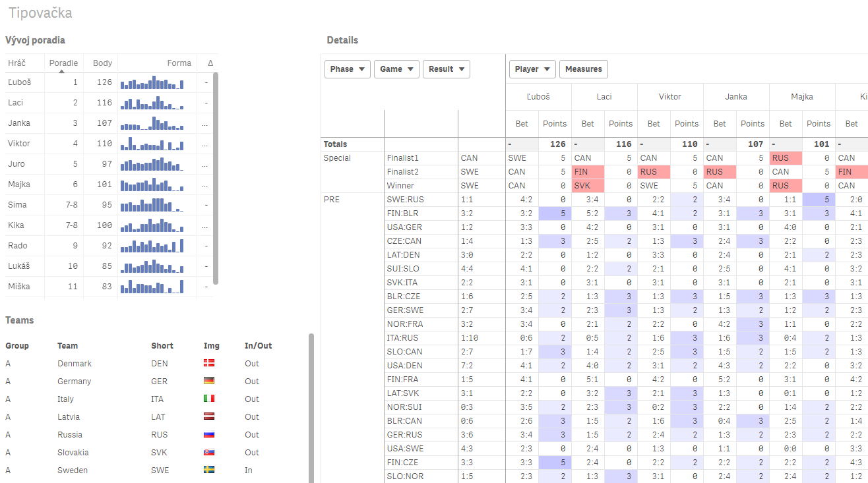Open the Phase dimension dropdown
Image resolution: width=868 pixels, height=483 pixels.
[348, 69]
